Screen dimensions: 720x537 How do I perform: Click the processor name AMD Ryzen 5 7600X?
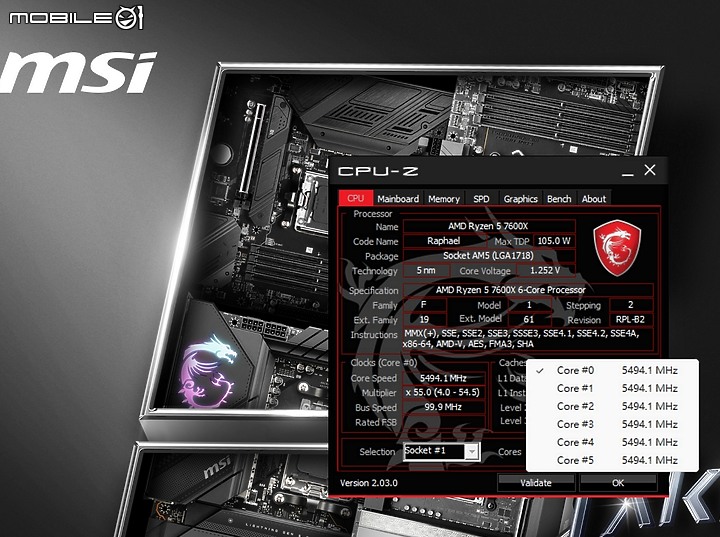click(489, 226)
